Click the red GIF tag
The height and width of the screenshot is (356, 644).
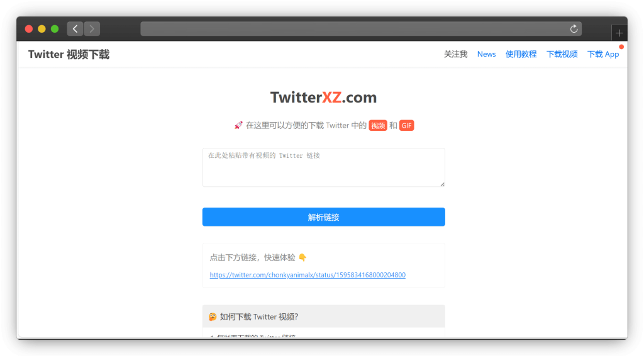tap(406, 126)
